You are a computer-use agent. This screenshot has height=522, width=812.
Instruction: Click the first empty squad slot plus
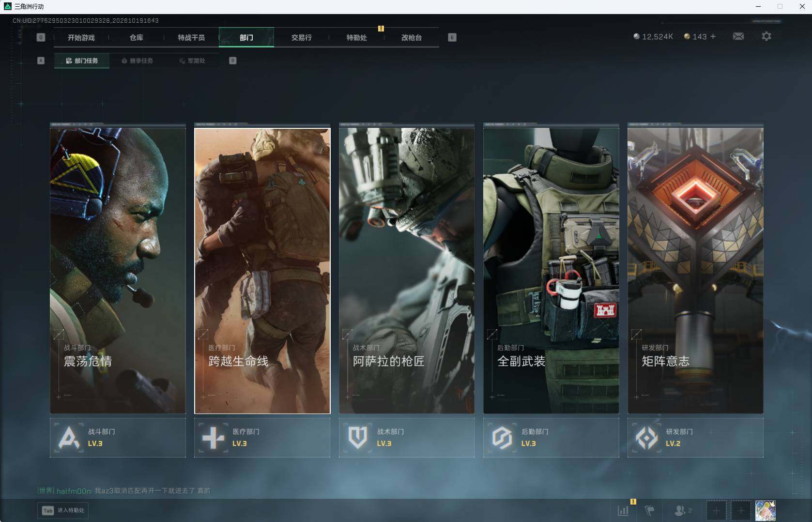[x=716, y=510]
